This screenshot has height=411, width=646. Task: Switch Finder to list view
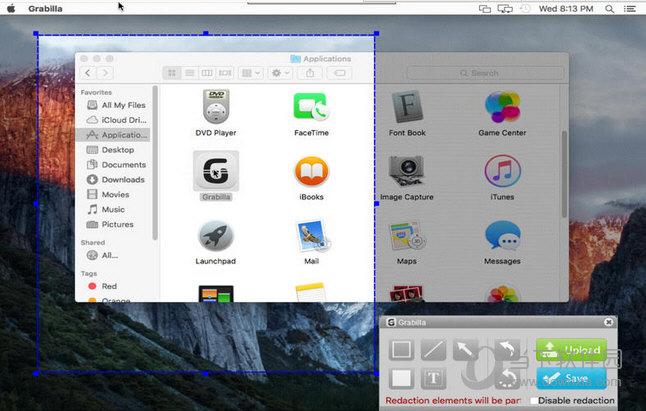point(190,73)
